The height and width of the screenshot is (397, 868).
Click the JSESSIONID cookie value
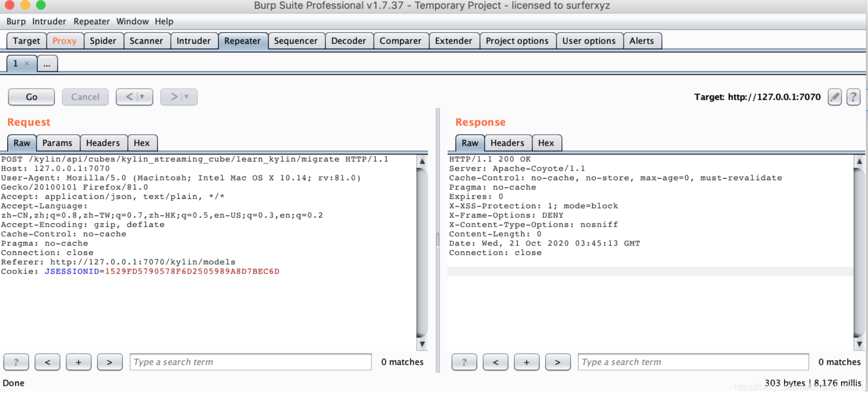[192, 271]
